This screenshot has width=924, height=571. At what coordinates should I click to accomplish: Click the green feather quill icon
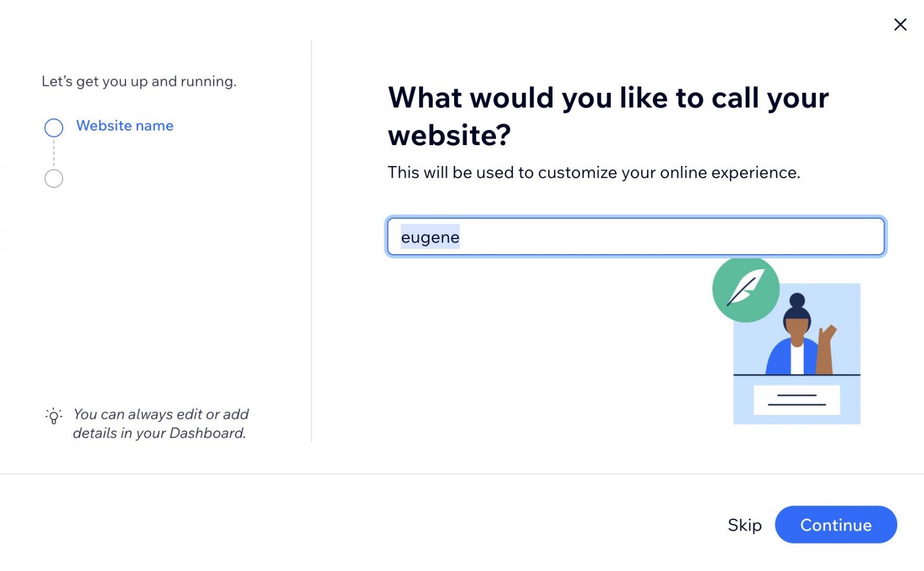coord(746,289)
